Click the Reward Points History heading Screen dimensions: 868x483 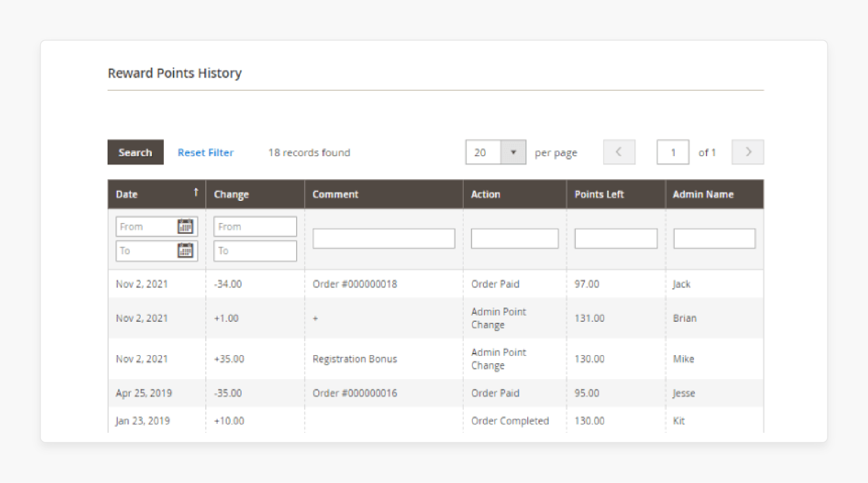pyautogui.click(x=175, y=73)
